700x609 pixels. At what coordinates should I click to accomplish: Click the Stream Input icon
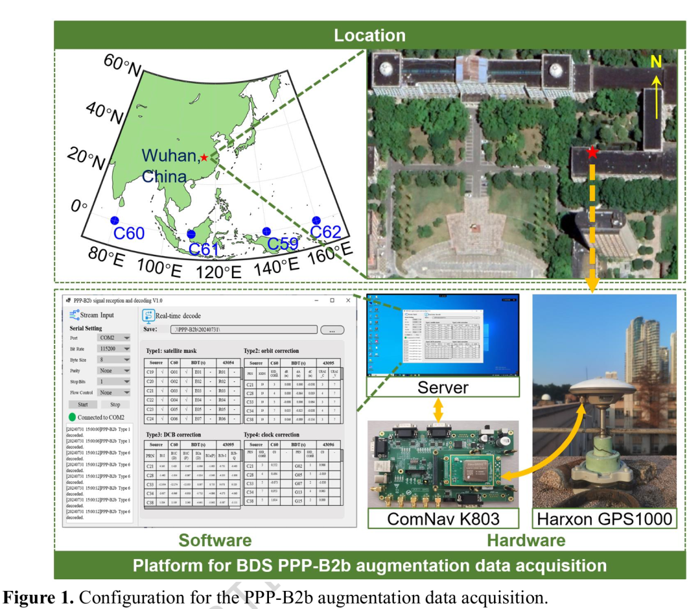(x=74, y=315)
